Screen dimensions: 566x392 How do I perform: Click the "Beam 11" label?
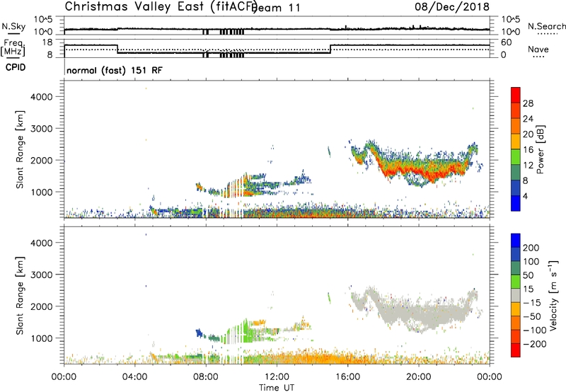pyautogui.click(x=277, y=8)
